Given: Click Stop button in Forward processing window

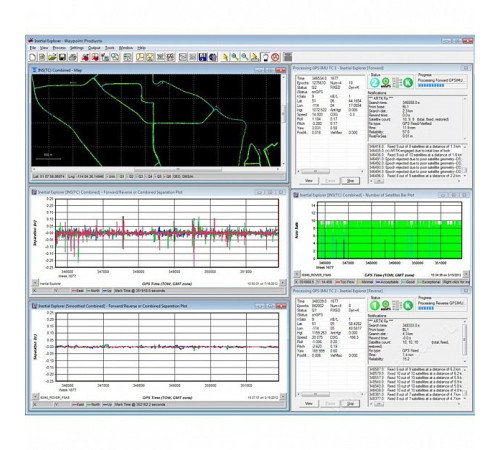Looking at the screenshot, I should [x=350, y=181].
